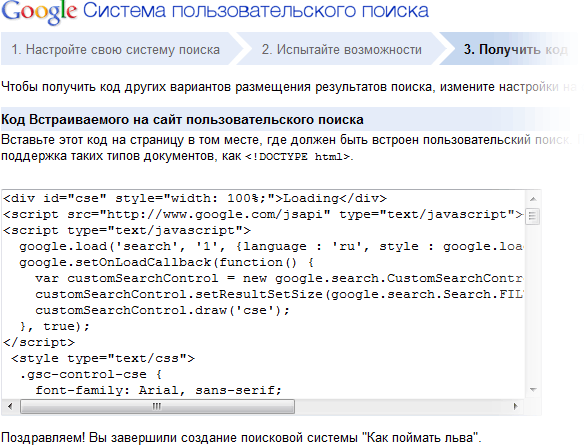Click the setResultSetSize code line
The height and width of the screenshot is (448, 584).
(x=279, y=295)
